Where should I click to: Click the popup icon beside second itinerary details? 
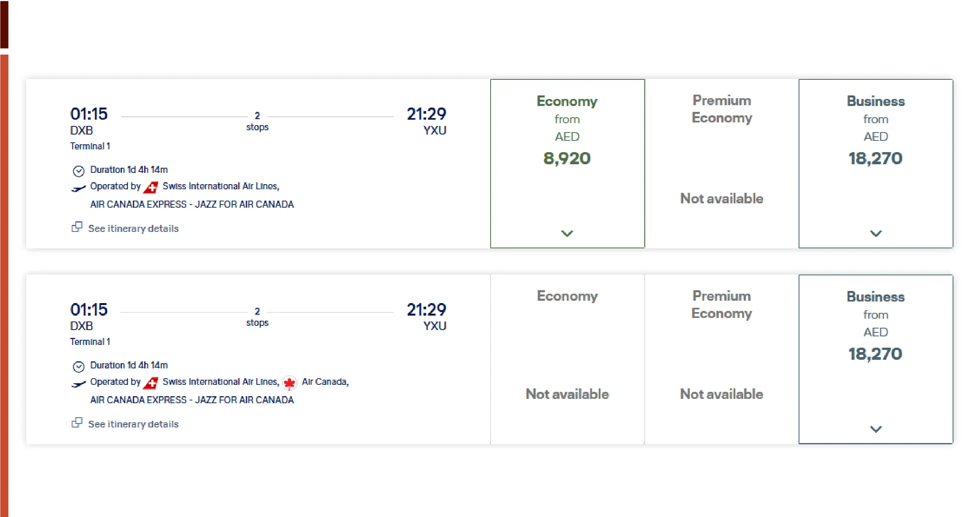click(x=77, y=423)
